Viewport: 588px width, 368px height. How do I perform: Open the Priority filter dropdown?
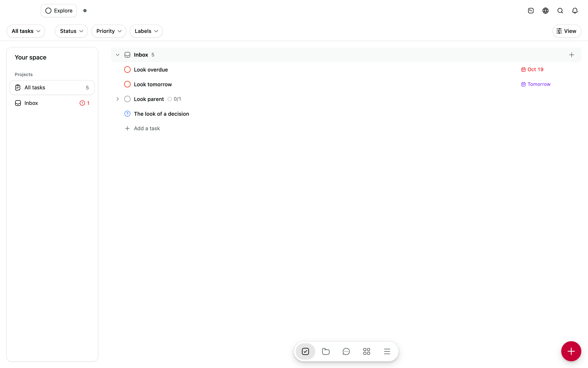point(109,31)
